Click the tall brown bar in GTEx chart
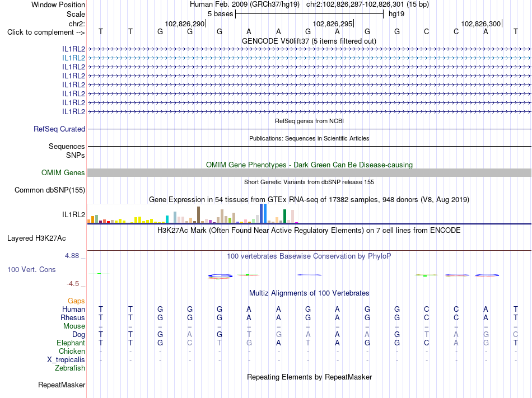Screen dimensions: 532x398 198,214
